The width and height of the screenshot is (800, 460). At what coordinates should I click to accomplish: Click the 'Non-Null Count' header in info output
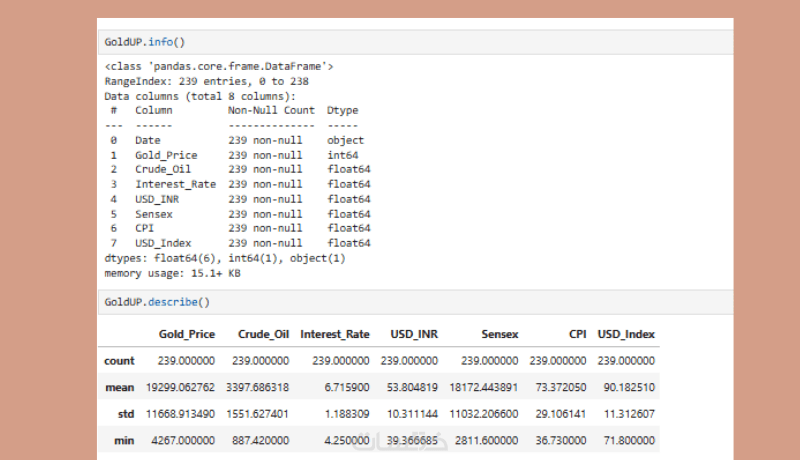(271, 110)
